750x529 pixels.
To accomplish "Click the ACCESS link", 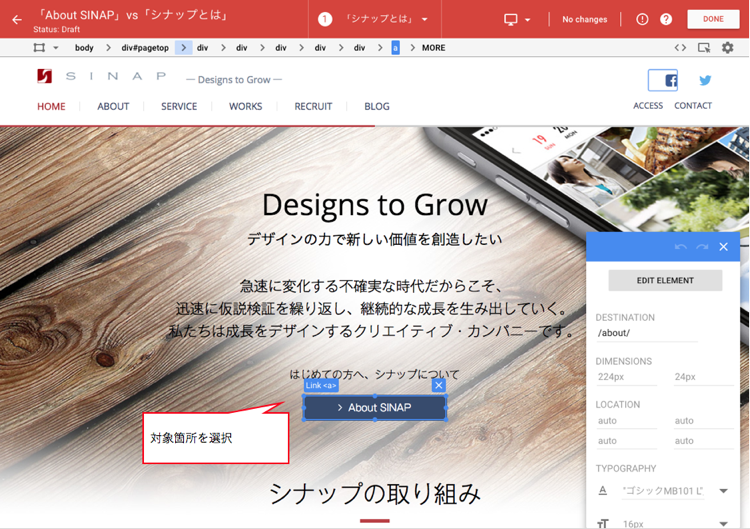I will click(648, 106).
